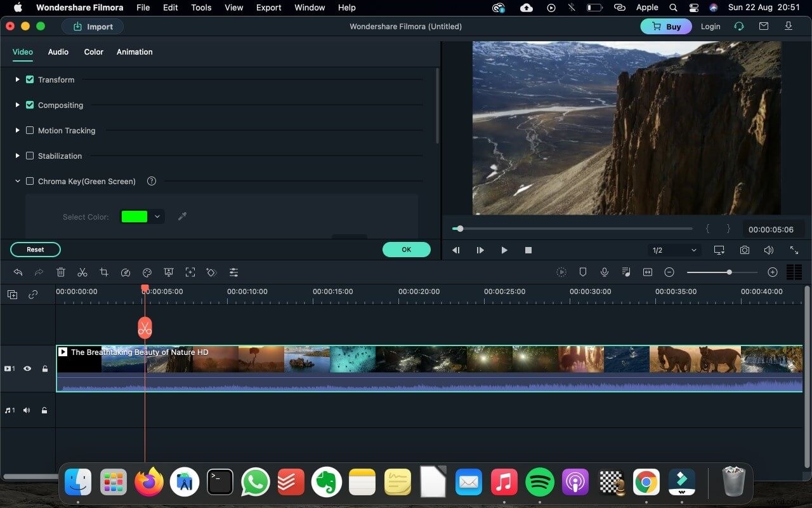Select the Green Screen toolbar icon
Viewport: 812px width, 508px height.
pos(168,272)
